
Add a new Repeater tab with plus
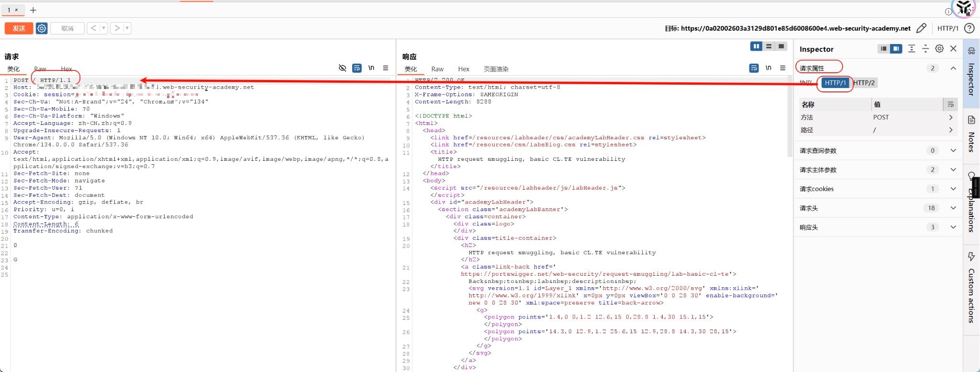[33, 10]
